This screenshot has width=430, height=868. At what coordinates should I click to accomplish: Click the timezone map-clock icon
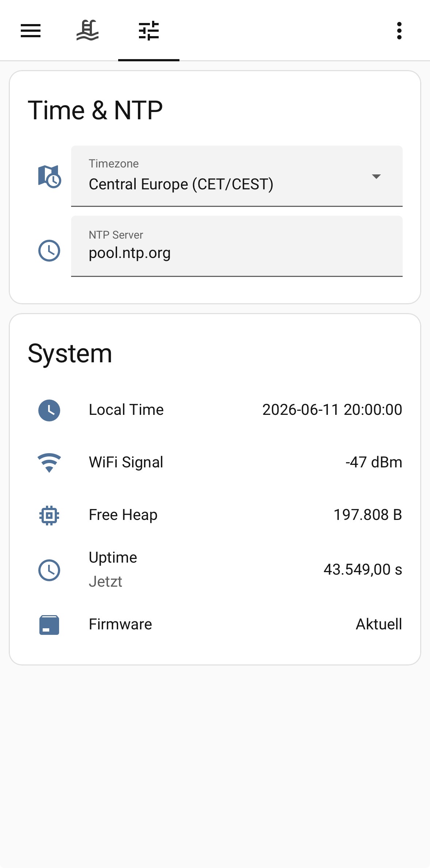coord(49,177)
